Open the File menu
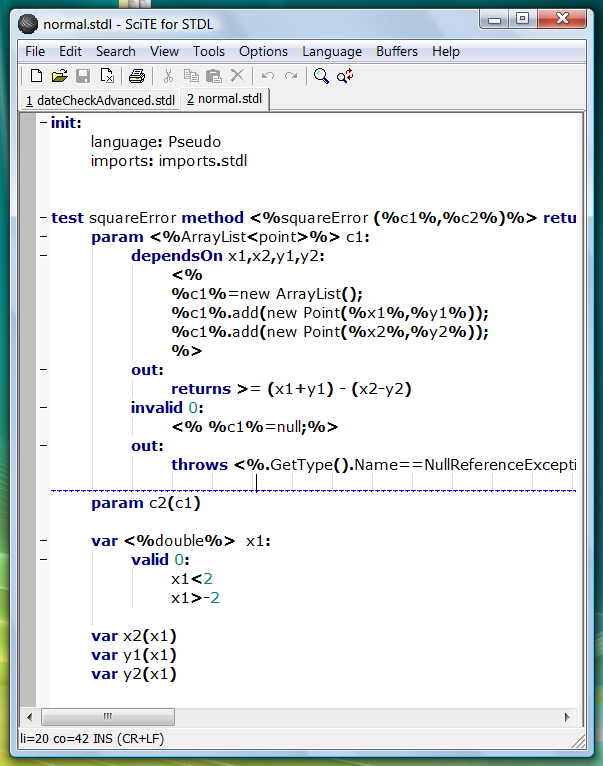The width and height of the screenshot is (603, 766). (x=35, y=51)
